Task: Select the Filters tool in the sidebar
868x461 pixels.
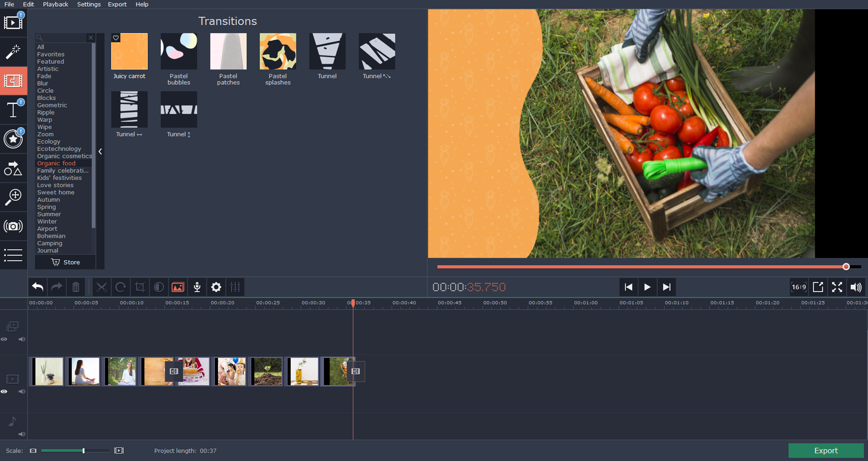Action: [13, 52]
